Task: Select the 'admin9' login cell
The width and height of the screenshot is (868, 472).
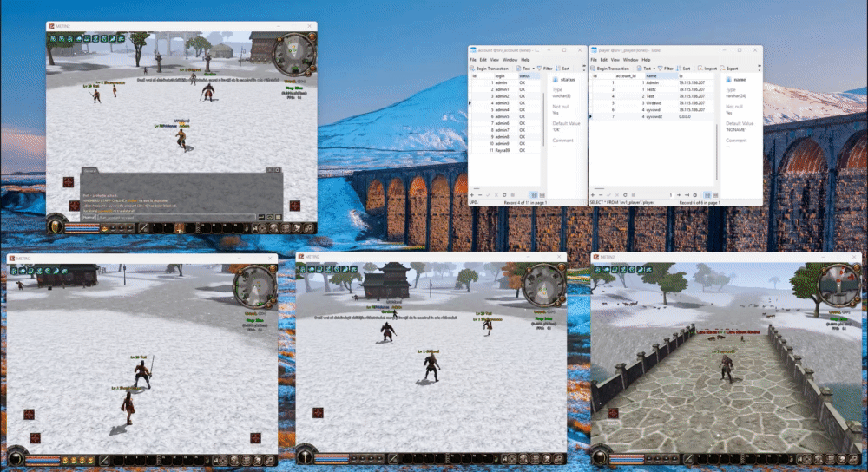Action: click(x=506, y=143)
